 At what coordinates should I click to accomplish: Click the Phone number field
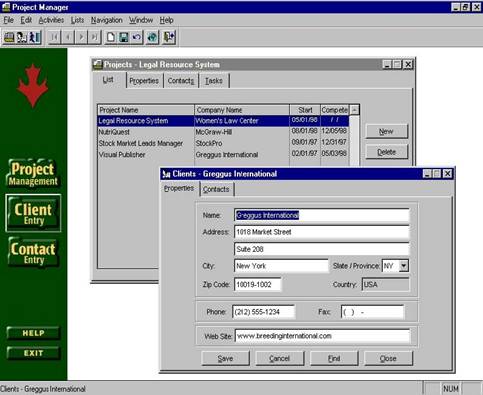coord(264,312)
